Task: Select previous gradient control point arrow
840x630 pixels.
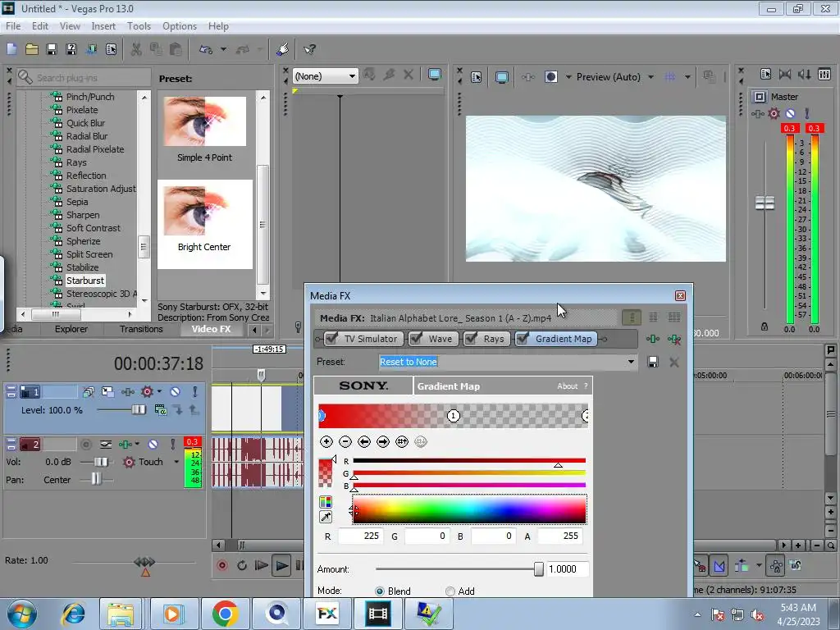Action: click(364, 441)
